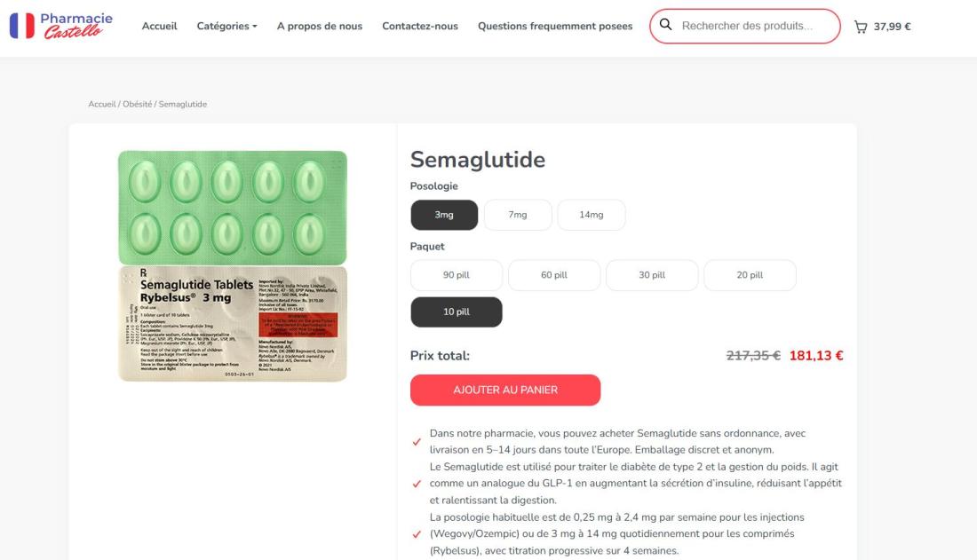Open the shopping cart icon
Viewport: 977px width, 560px height.
coord(861,27)
